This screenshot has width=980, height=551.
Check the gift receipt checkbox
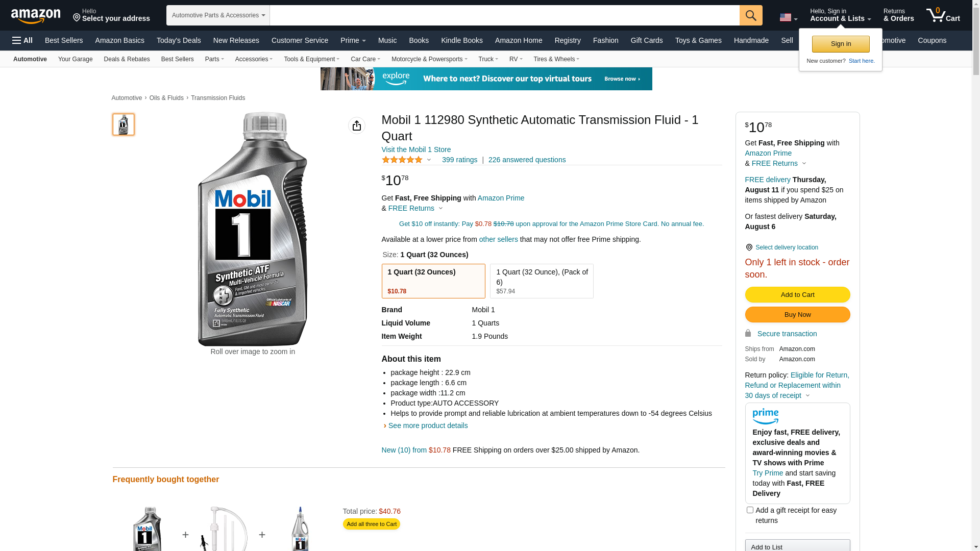(750, 510)
